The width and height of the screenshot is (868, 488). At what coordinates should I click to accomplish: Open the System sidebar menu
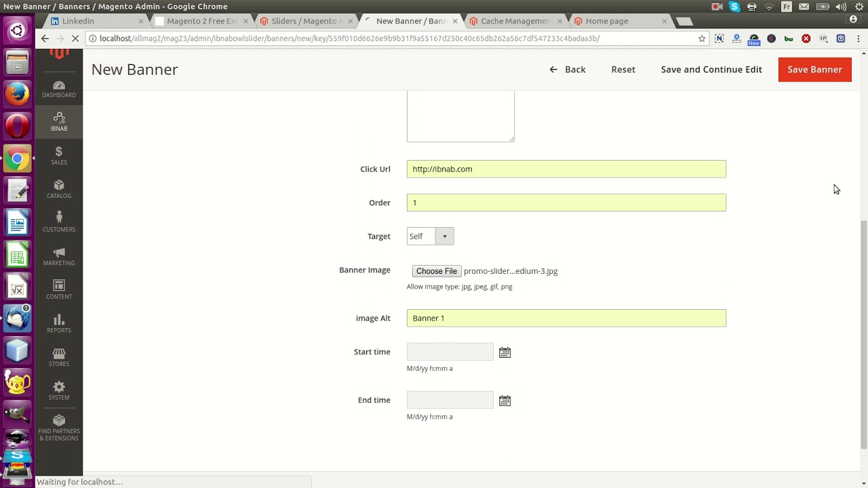pos(59,391)
